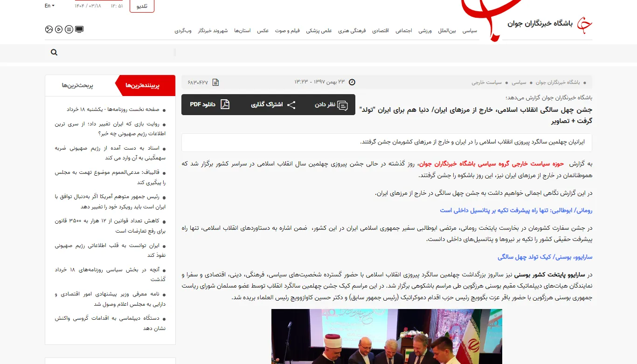
Task: Click the video play icon in header
Action: [x=58, y=29]
